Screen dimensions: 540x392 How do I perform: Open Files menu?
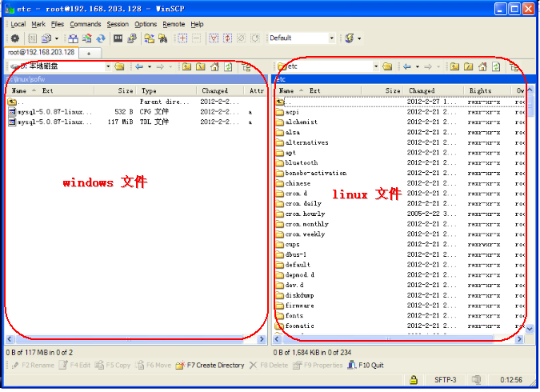pyautogui.click(x=58, y=24)
